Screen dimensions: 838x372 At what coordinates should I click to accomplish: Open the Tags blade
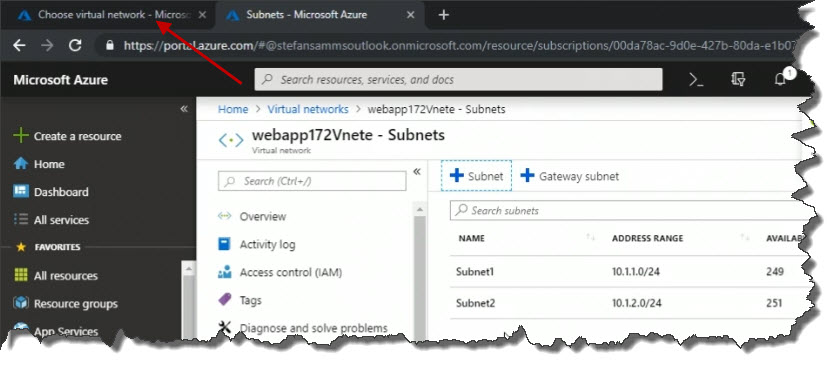(250, 300)
